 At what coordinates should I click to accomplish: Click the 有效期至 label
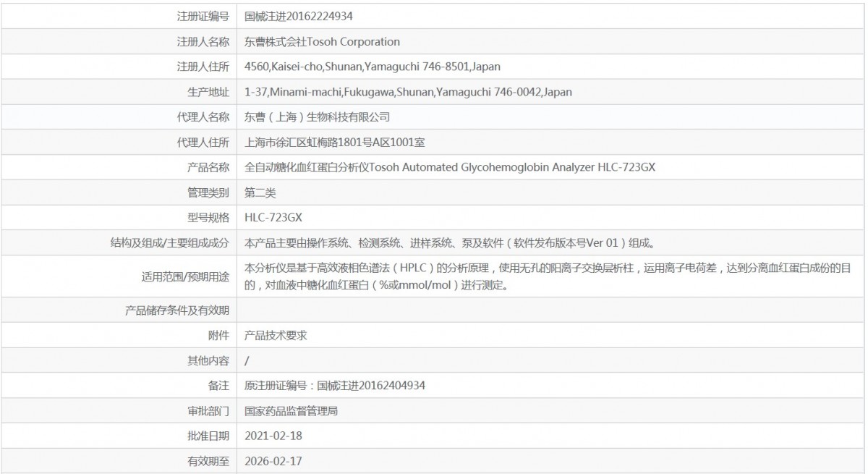[208, 460]
